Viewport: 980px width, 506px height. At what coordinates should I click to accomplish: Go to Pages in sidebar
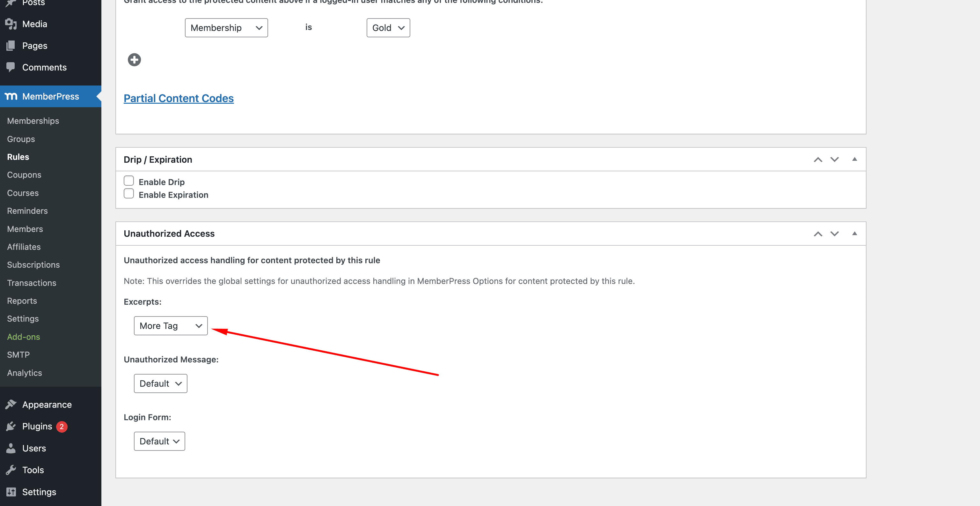pyautogui.click(x=35, y=46)
